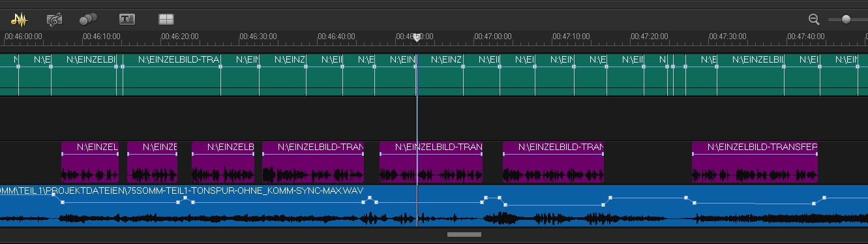Open the audio waveform mixing tool icon
The image size is (868, 244).
pyautogui.click(x=20, y=20)
